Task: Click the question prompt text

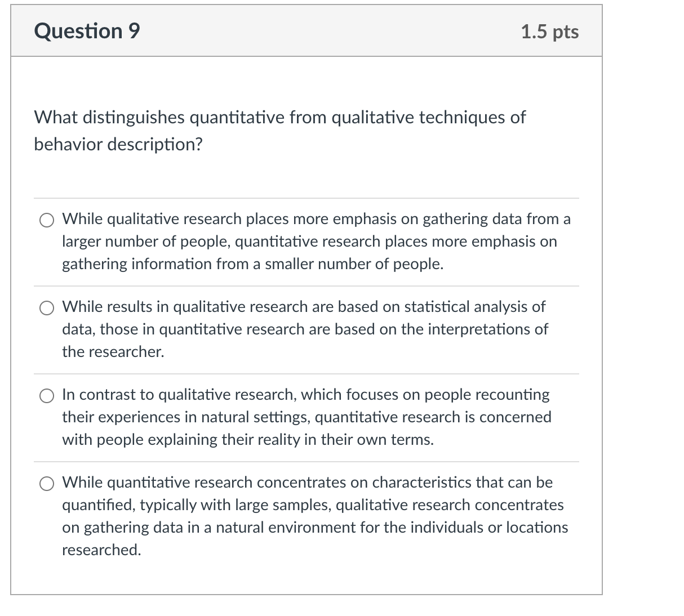Action: coord(279,130)
